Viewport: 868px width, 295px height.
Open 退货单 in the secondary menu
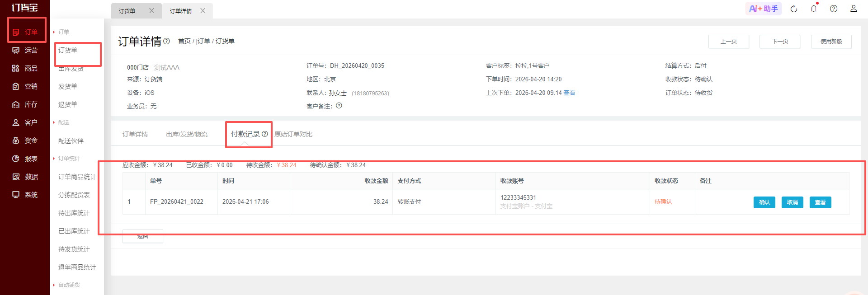point(68,104)
